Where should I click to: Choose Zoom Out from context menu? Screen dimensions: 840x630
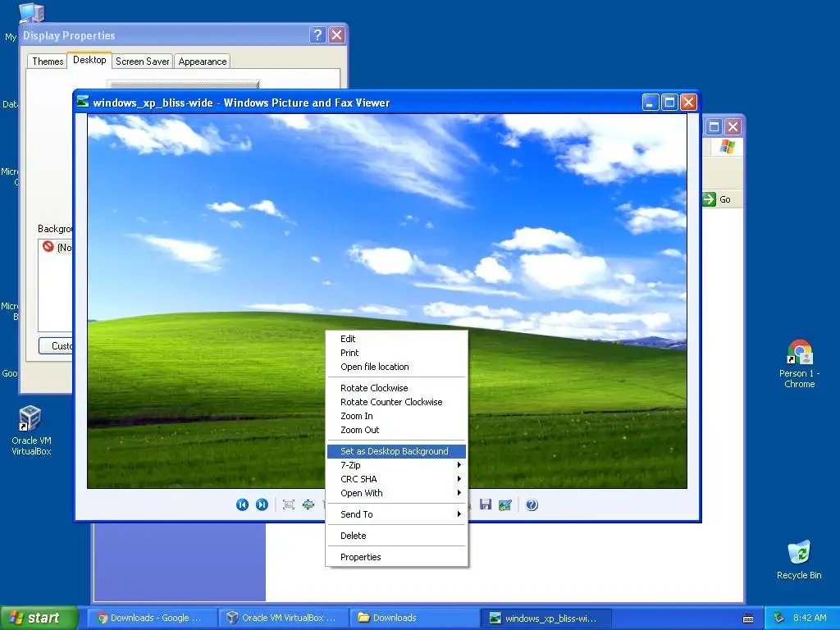pos(396,430)
